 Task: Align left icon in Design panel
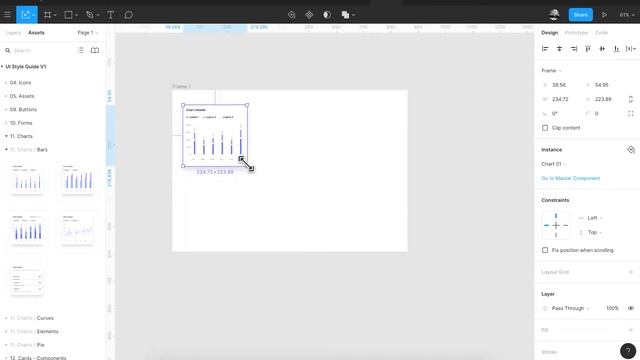(545, 49)
